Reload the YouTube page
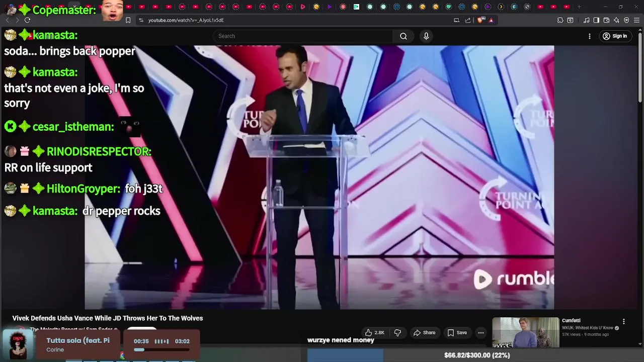This screenshot has height=362, width=644. 27,20
